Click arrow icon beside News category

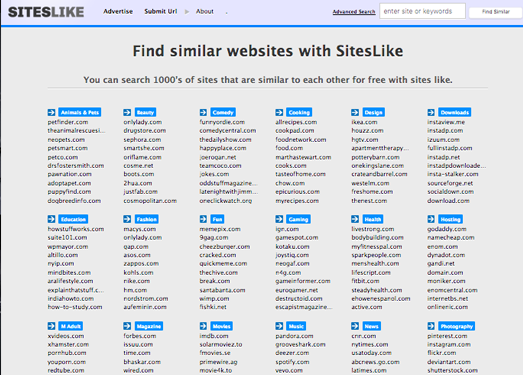pos(355,326)
